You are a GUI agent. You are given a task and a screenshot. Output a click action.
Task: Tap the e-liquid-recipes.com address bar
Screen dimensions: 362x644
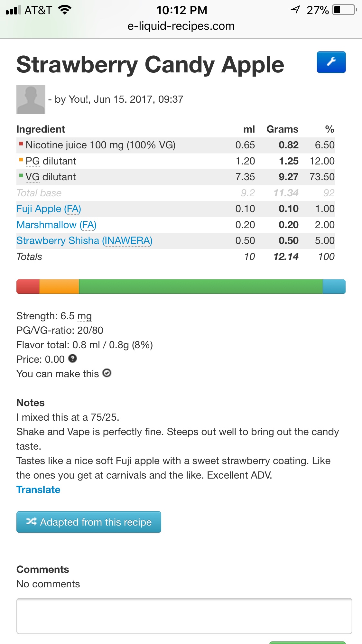[x=181, y=26]
